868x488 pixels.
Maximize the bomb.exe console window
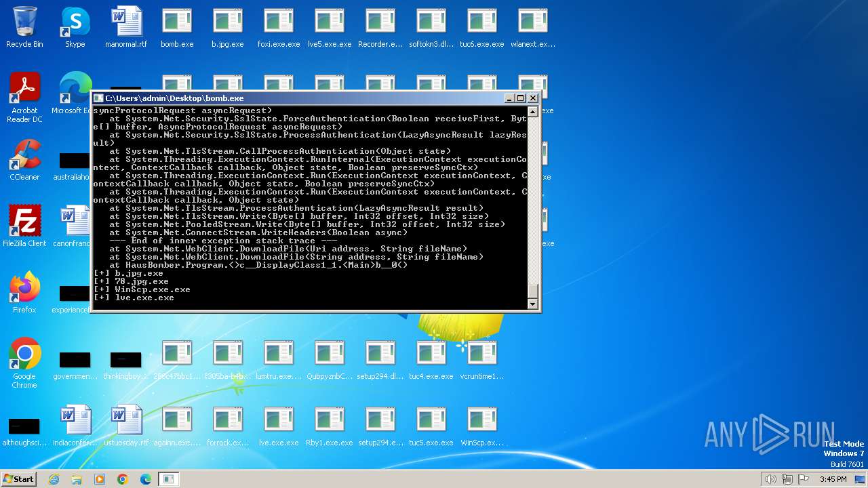(x=521, y=98)
